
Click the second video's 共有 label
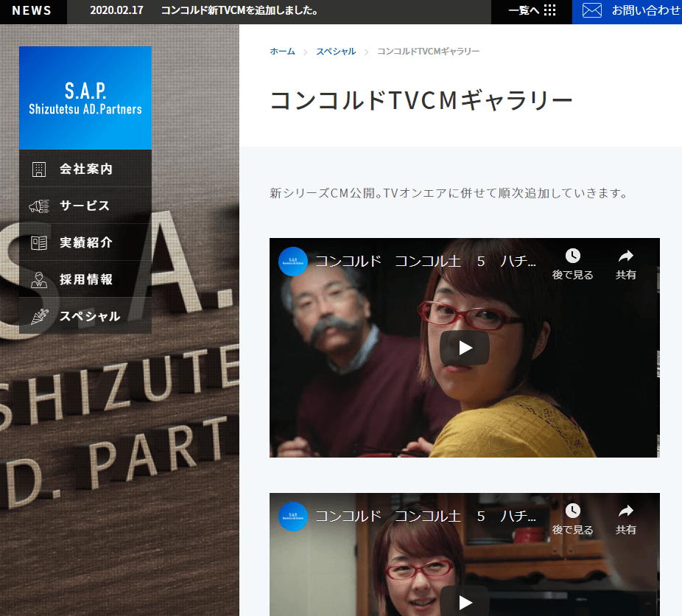[625, 530]
